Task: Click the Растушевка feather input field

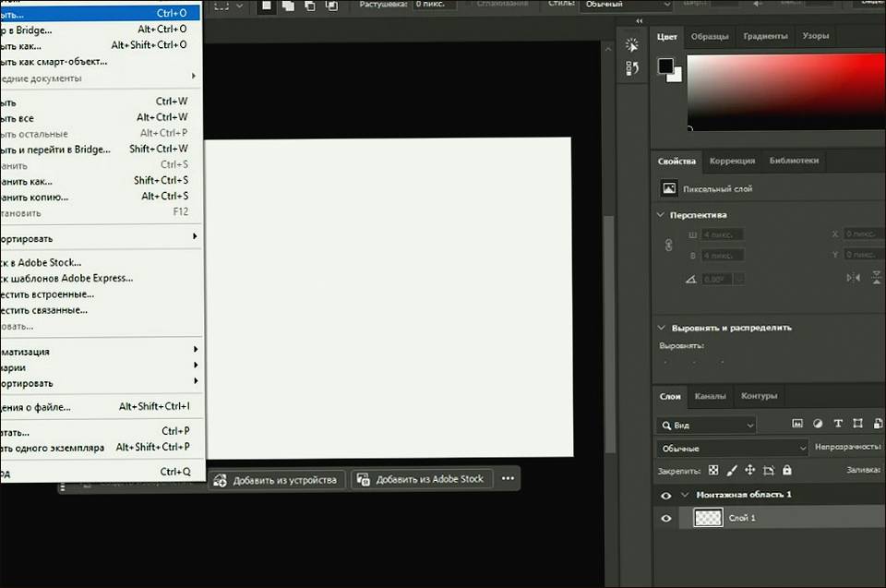Action: pyautogui.click(x=434, y=5)
